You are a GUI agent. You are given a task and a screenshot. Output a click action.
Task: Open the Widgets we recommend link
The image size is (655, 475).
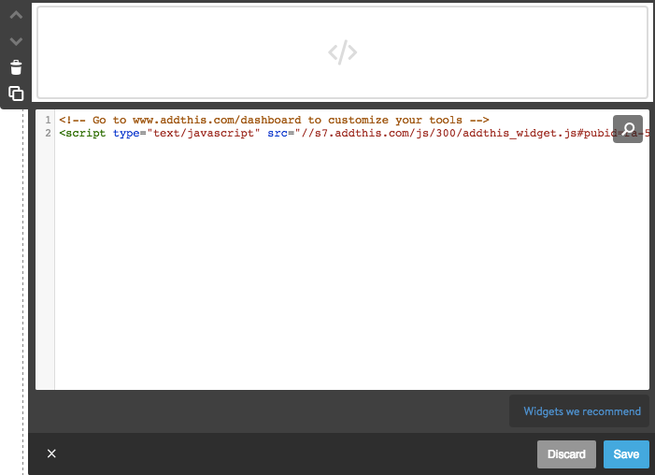click(582, 411)
